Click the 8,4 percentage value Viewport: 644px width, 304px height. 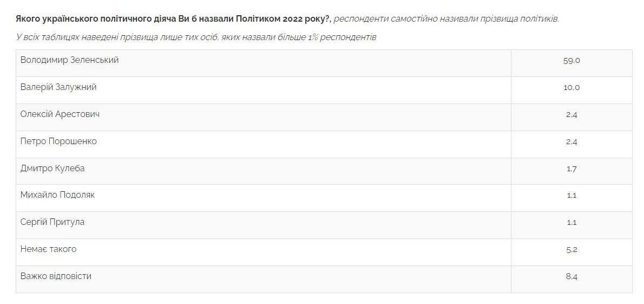pyautogui.click(x=571, y=277)
